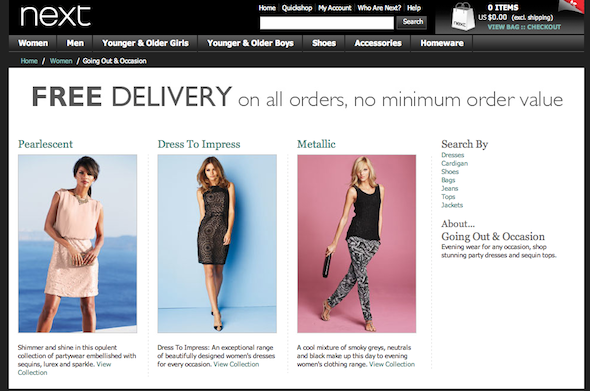Click Home in the breadcrumb

(29, 61)
